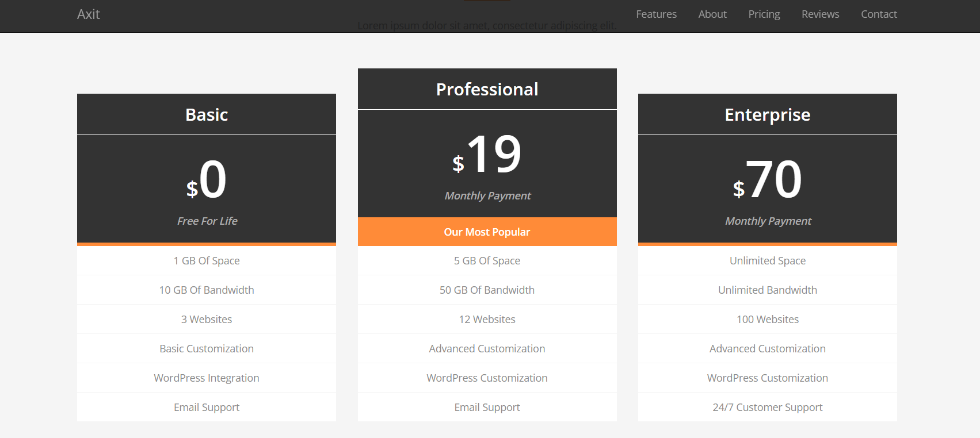
Task: Navigate to the Contact section
Action: click(878, 14)
